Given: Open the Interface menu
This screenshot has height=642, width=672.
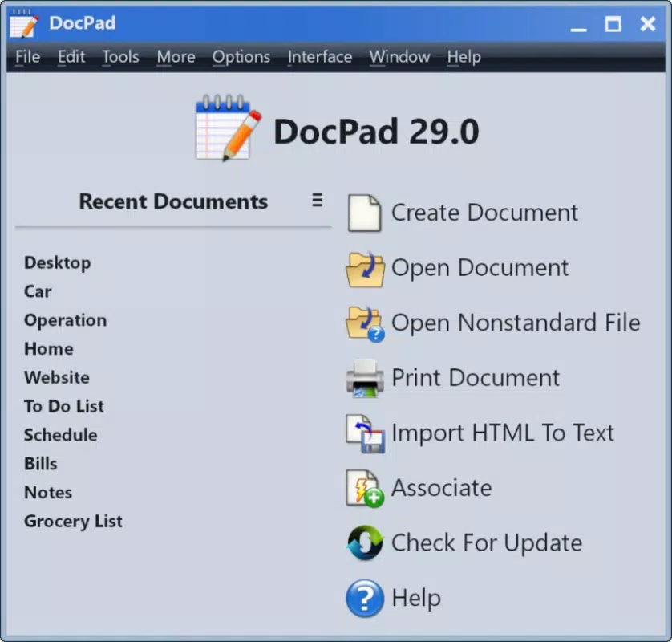Looking at the screenshot, I should pos(320,57).
